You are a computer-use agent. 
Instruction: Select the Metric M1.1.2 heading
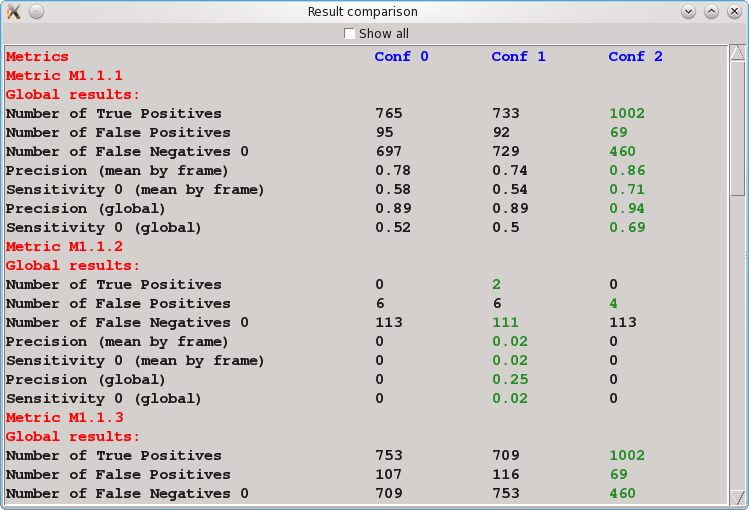64,246
